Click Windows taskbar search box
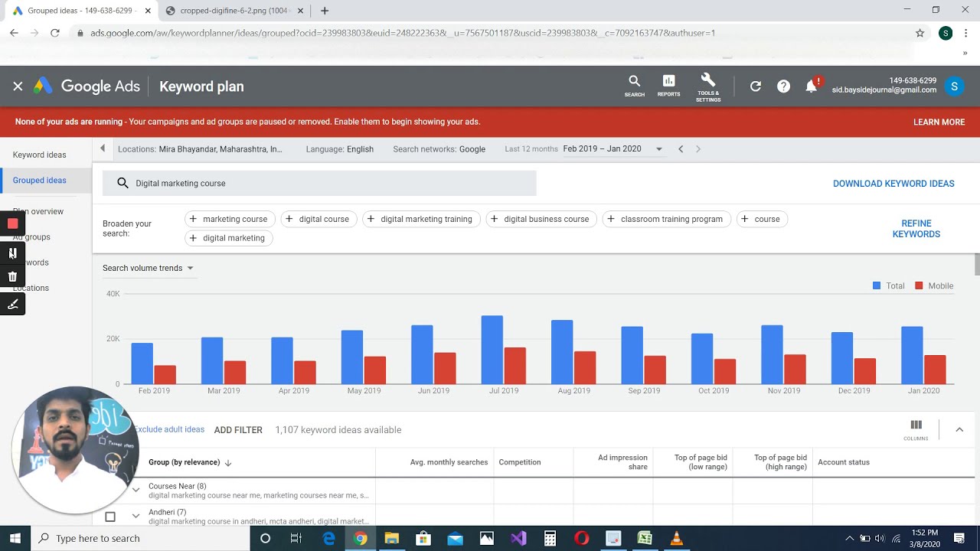Screen dimensions: 980x551 (141, 538)
